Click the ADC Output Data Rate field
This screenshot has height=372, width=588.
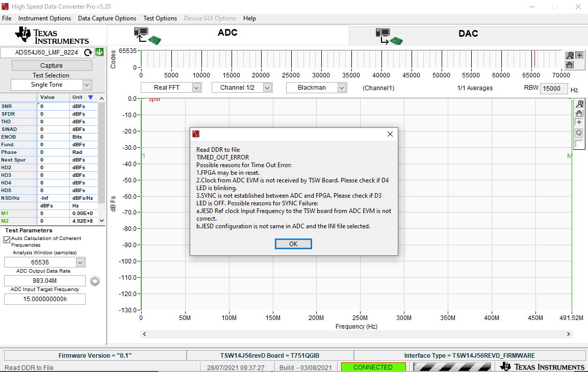(x=45, y=281)
